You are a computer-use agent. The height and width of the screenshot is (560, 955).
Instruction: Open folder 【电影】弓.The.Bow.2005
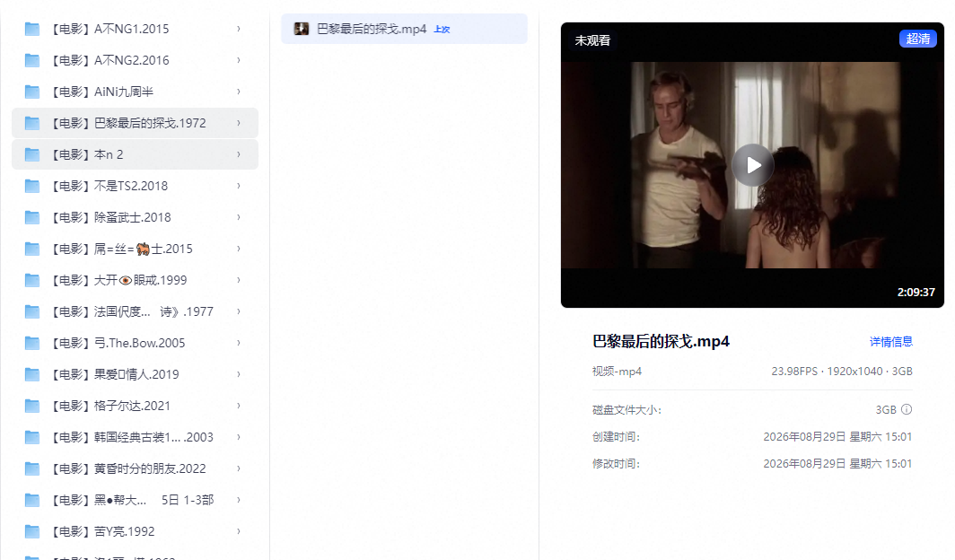point(136,344)
